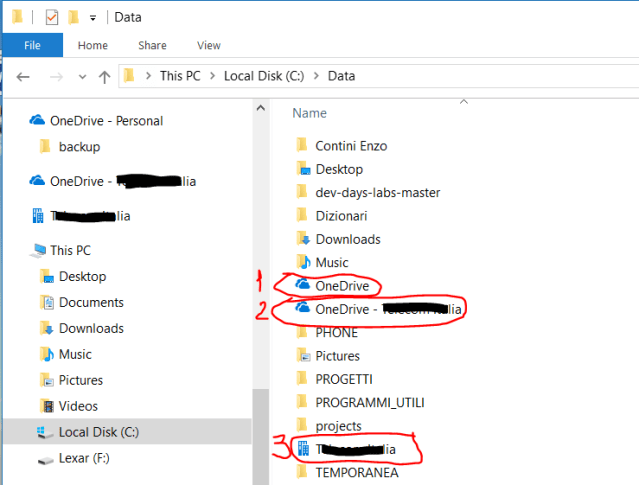The height and width of the screenshot is (485, 639).
Task: Click 'Local Disk (C:)' in address breadcrumb
Action: click(x=265, y=76)
